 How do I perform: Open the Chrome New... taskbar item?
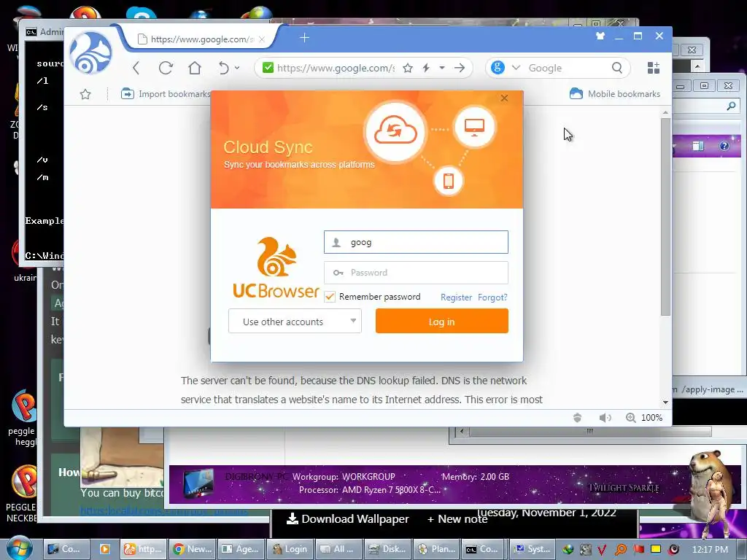(193, 549)
